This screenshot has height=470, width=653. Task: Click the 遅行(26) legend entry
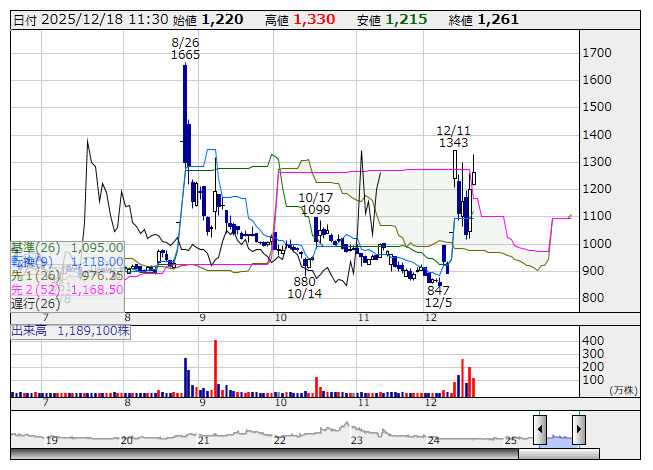pyautogui.click(x=36, y=304)
